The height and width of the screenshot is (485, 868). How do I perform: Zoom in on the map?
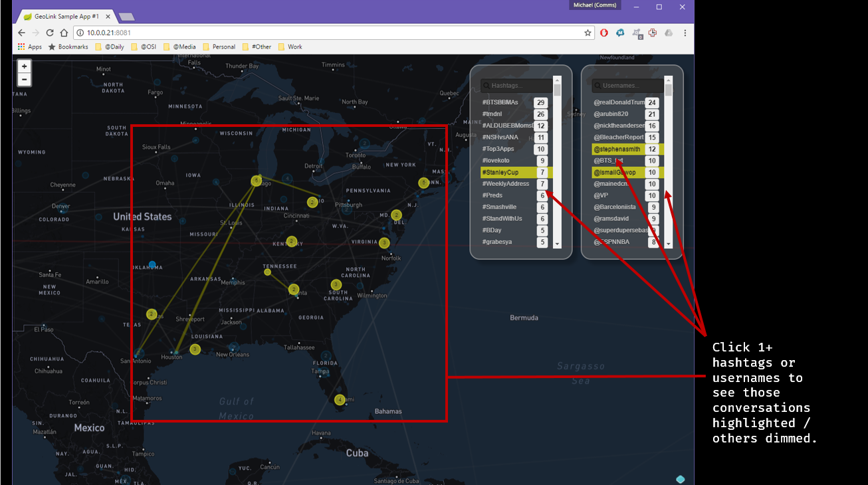(24, 66)
